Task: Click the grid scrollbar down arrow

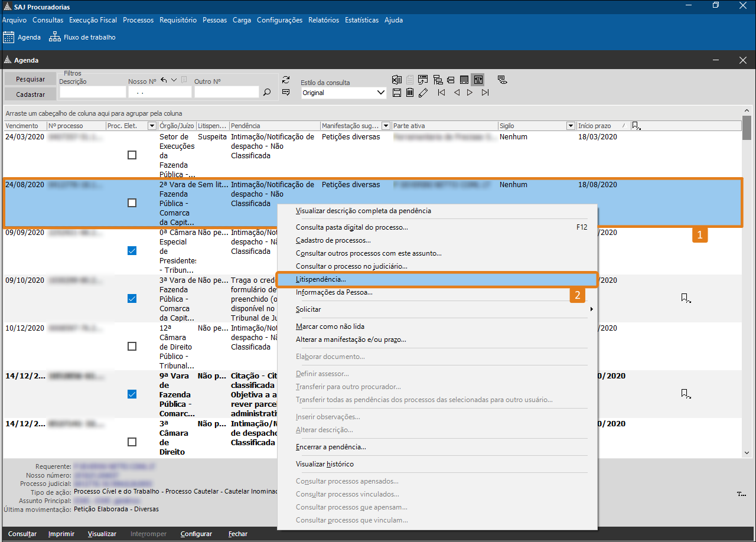Action: pos(747,453)
